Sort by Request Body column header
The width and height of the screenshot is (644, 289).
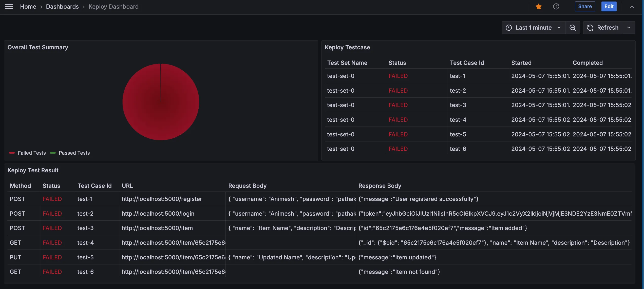point(247,186)
